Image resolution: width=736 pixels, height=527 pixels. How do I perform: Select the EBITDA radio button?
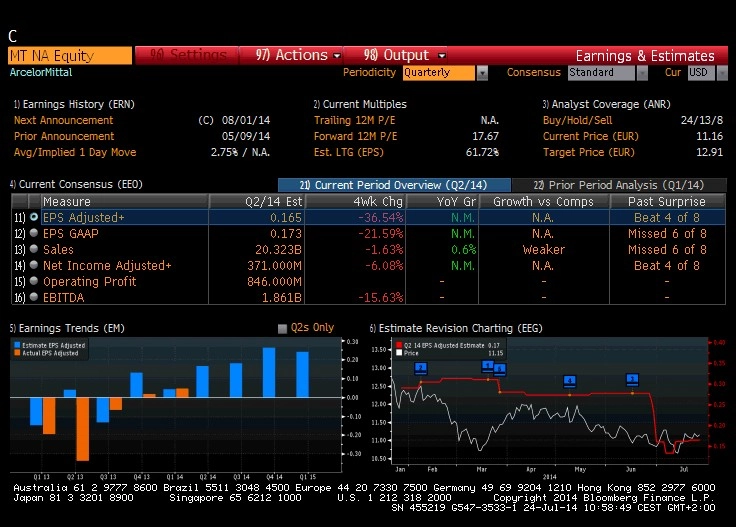(34, 297)
